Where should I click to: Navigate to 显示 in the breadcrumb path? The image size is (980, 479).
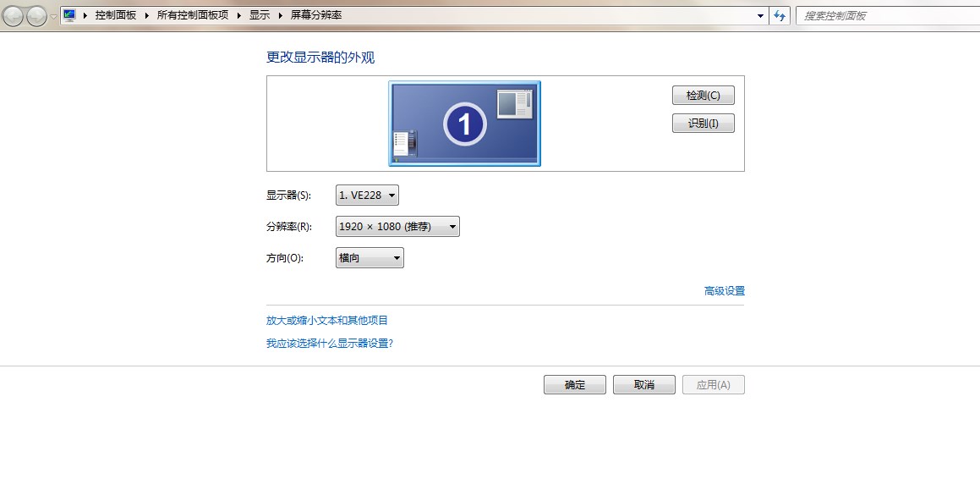[x=260, y=16]
